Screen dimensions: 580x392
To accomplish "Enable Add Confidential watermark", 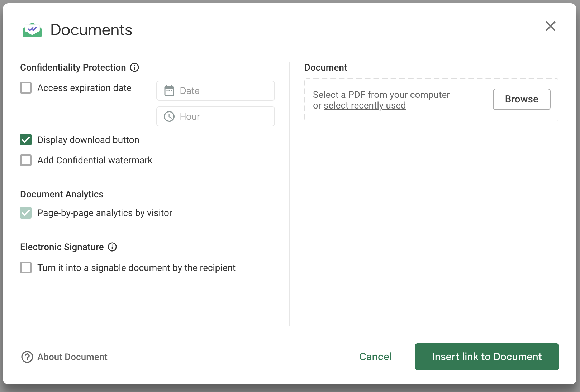I will (x=26, y=160).
